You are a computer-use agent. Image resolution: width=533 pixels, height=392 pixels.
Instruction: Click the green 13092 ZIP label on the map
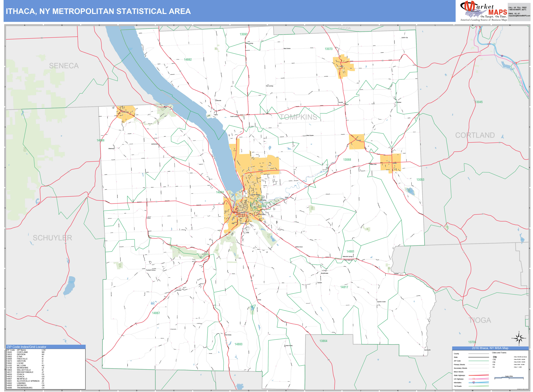tap(243, 34)
